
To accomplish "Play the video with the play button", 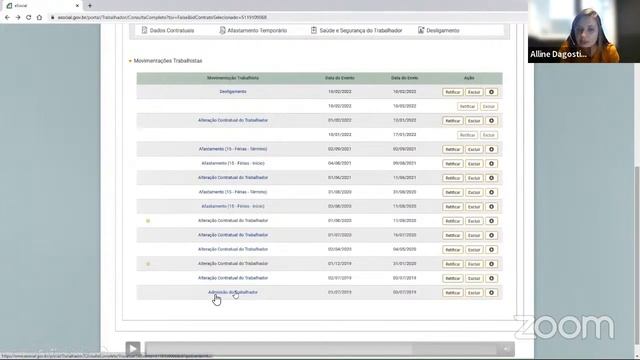I will (133, 349).
